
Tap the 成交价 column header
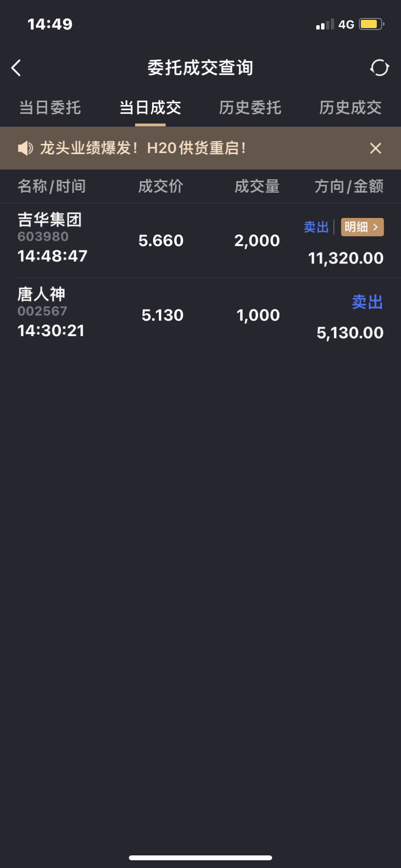coord(161,186)
